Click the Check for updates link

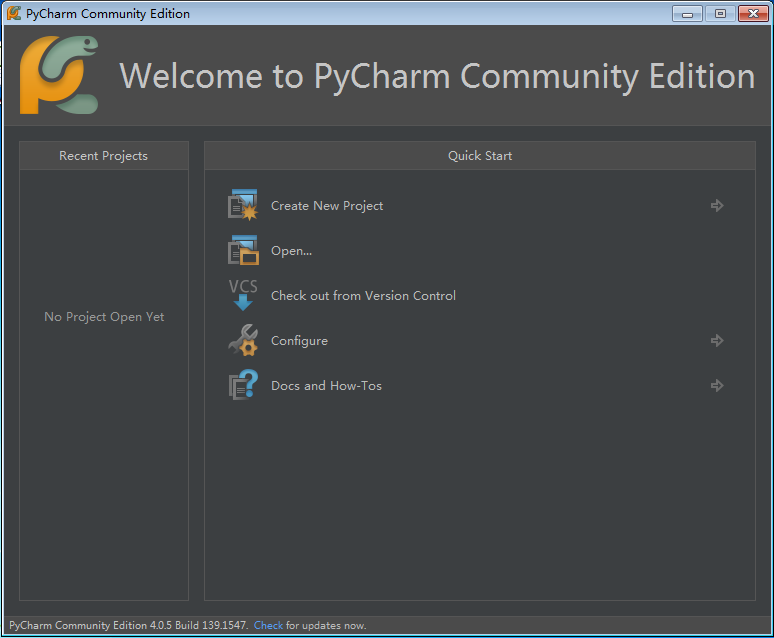(268, 625)
